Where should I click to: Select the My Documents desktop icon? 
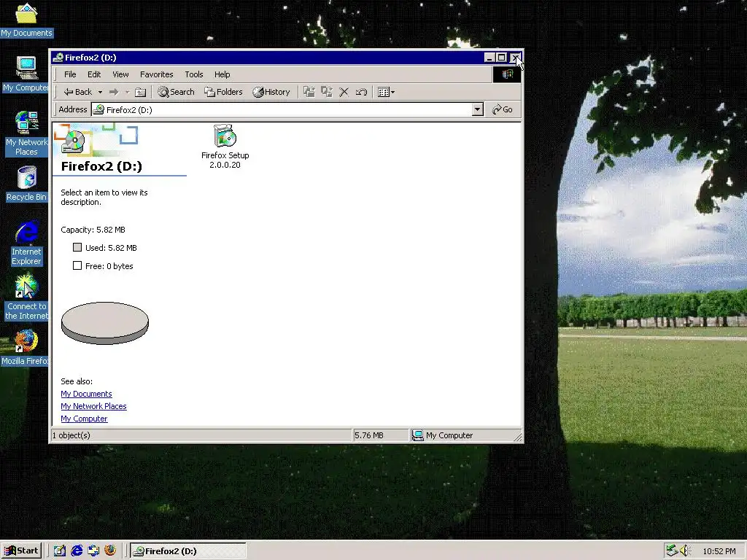tap(26, 20)
